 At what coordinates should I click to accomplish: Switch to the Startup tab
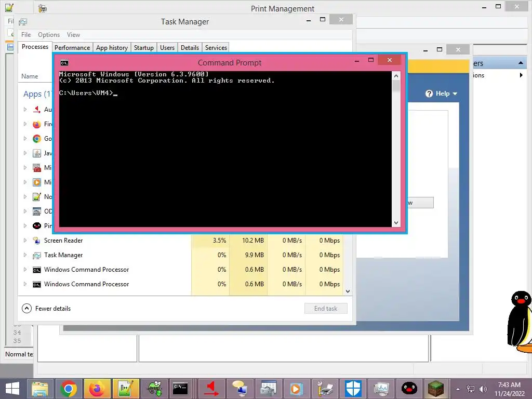pyautogui.click(x=143, y=47)
